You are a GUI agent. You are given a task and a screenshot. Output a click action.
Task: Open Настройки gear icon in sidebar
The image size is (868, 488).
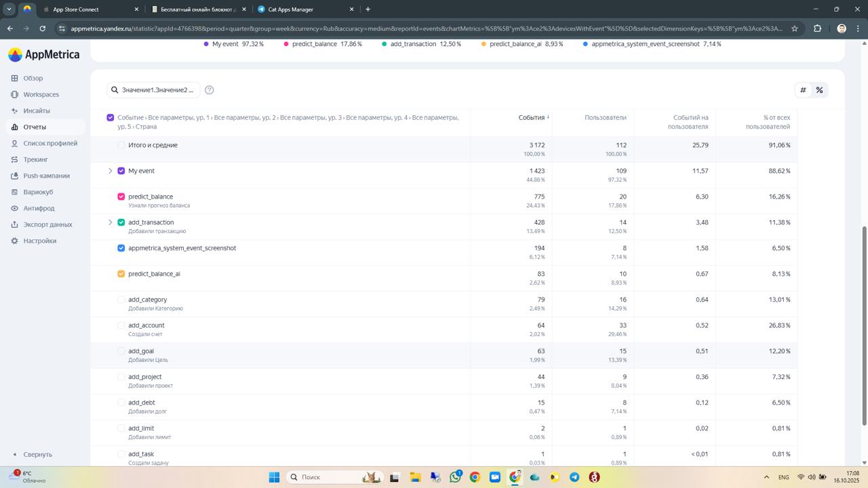pyautogui.click(x=14, y=241)
